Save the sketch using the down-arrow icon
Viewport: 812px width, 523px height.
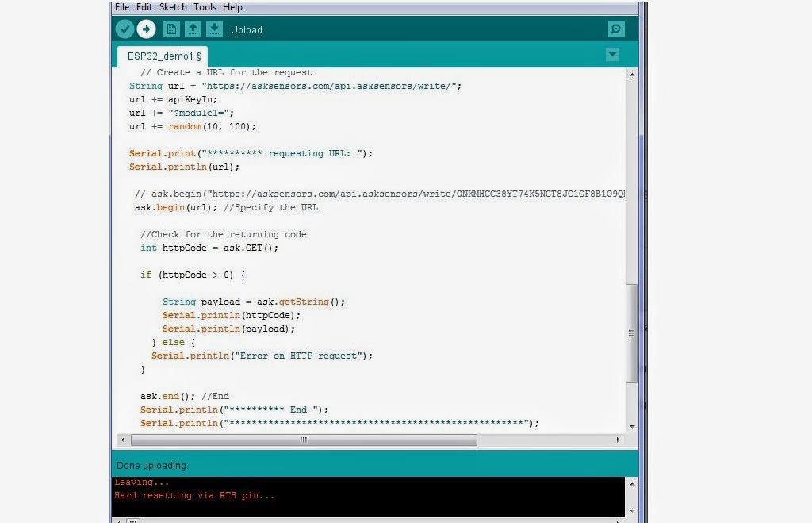tap(214, 29)
